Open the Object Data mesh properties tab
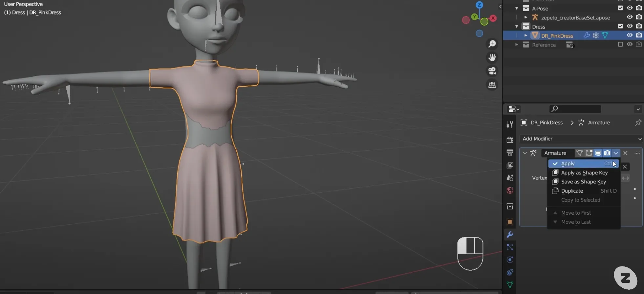This screenshot has height=294, width=644. (x=510, y=285)
